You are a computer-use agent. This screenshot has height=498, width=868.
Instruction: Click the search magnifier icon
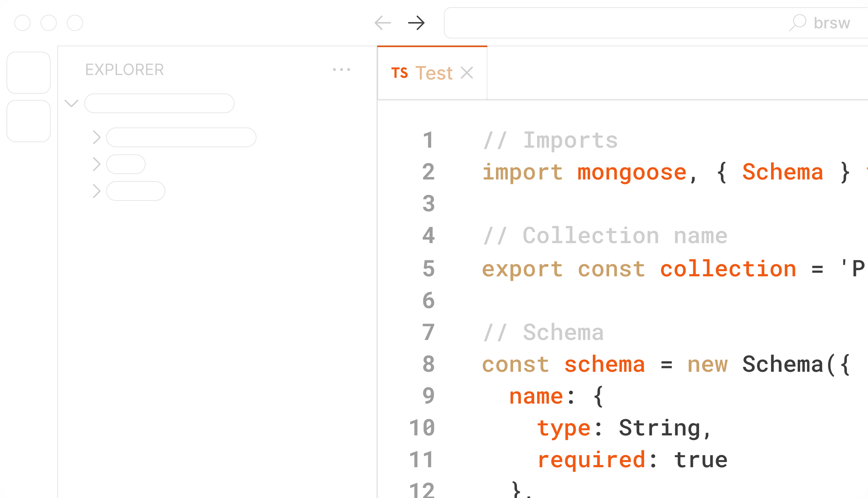click(798, 22)
